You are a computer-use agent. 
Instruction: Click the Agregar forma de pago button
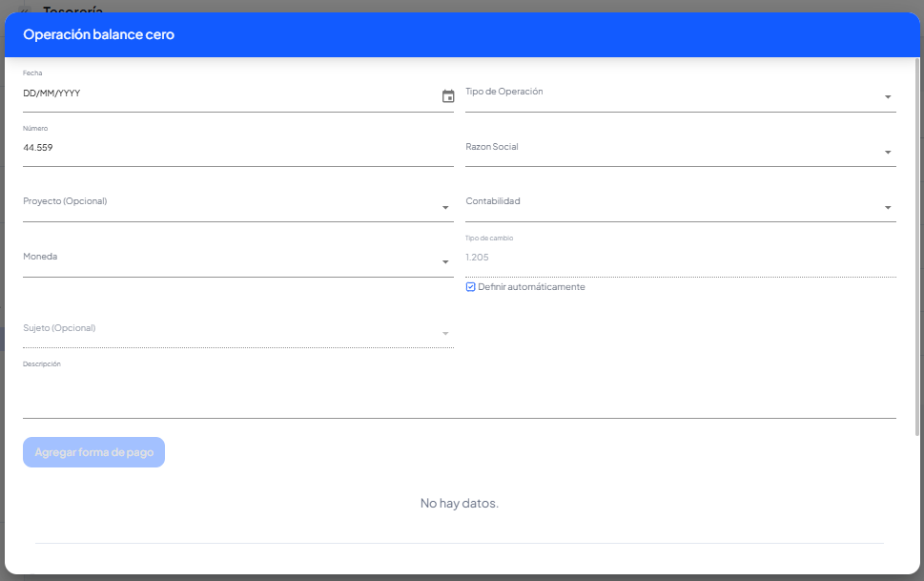pos(93,452)
